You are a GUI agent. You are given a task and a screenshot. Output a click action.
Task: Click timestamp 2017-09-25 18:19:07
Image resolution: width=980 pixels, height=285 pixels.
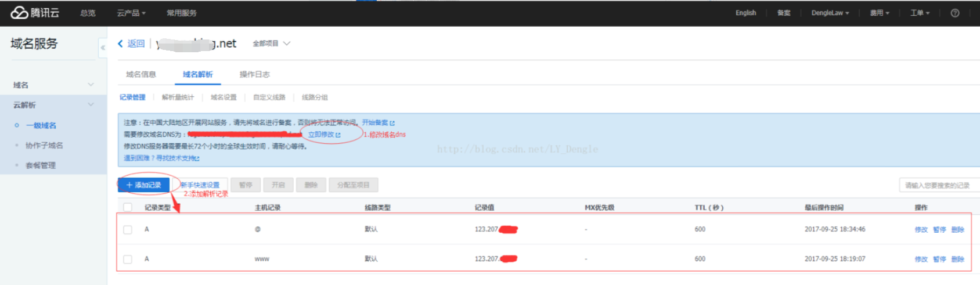pyautogui.click(x=835, y=259)
